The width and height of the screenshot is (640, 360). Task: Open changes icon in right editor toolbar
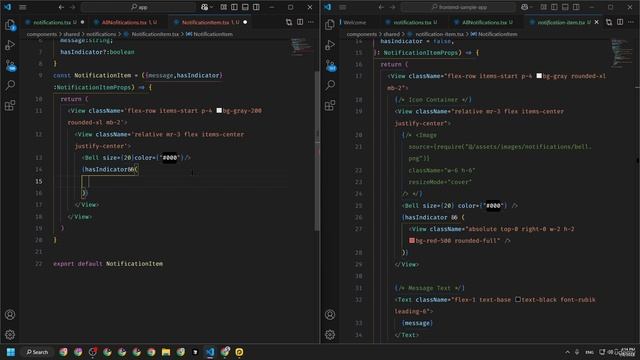point(609,22)
